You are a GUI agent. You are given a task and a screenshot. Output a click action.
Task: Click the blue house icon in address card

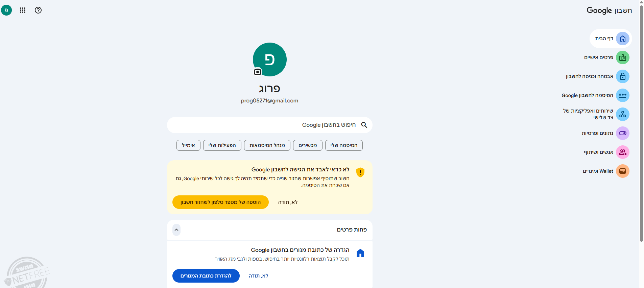click(360, 253)
